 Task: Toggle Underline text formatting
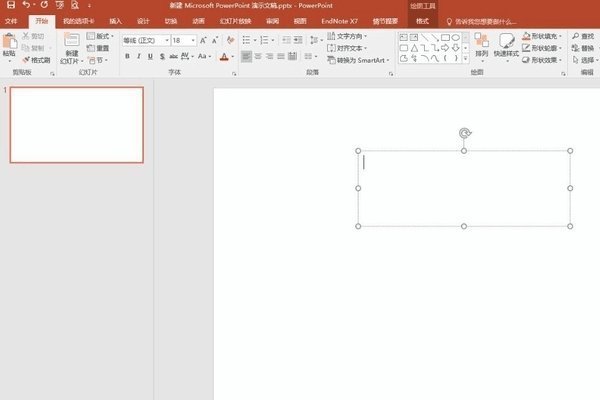coord(151,57)
